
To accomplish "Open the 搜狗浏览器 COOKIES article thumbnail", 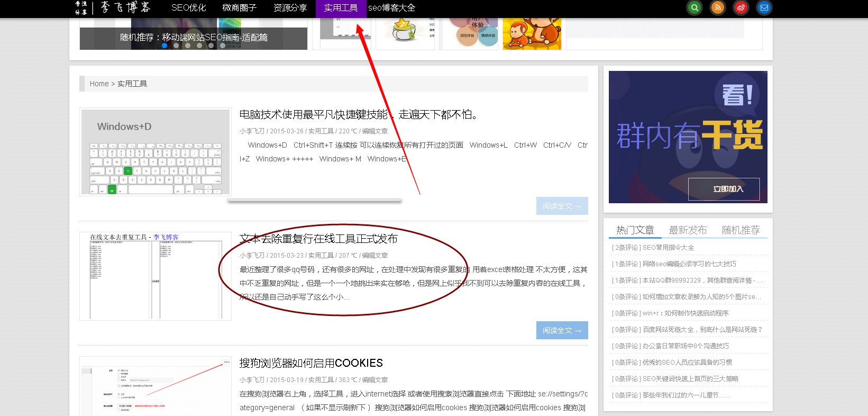I will click(x=156, y=386).
